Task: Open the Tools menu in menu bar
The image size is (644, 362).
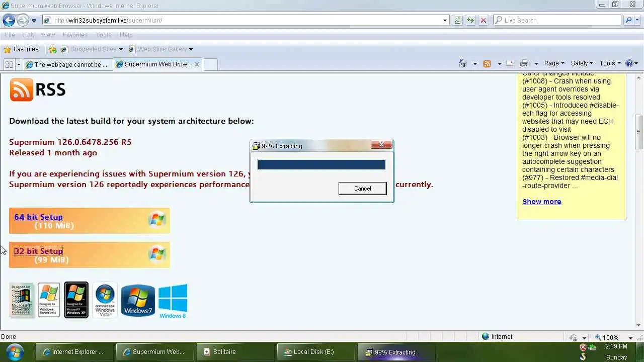Action: tap(103, 35)
